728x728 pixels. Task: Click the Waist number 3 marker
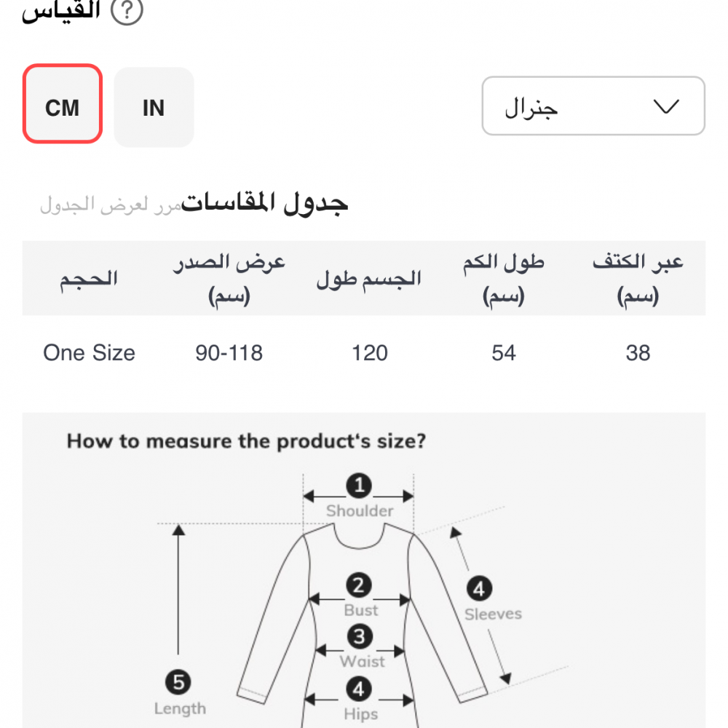(360, 637)
